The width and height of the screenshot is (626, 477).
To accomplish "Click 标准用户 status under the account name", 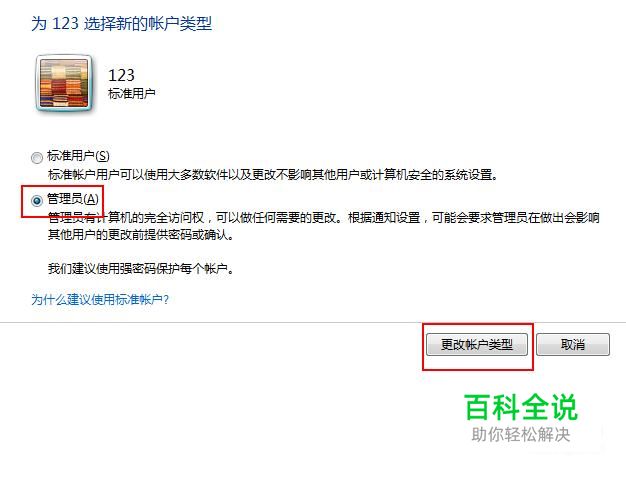I will pyautogui.click(x=132, y=93).
